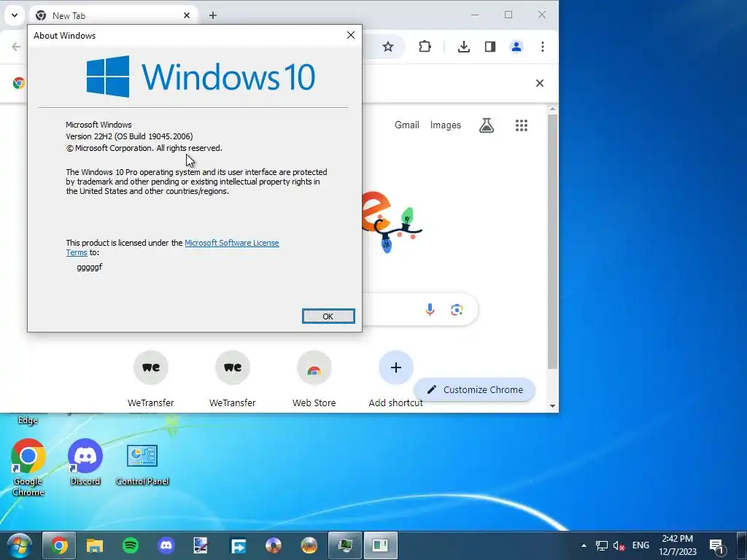Viewport: 747px width, 560px height.
Task: Select the Google Chrome desktop shortcut
Action: point(28,467)
